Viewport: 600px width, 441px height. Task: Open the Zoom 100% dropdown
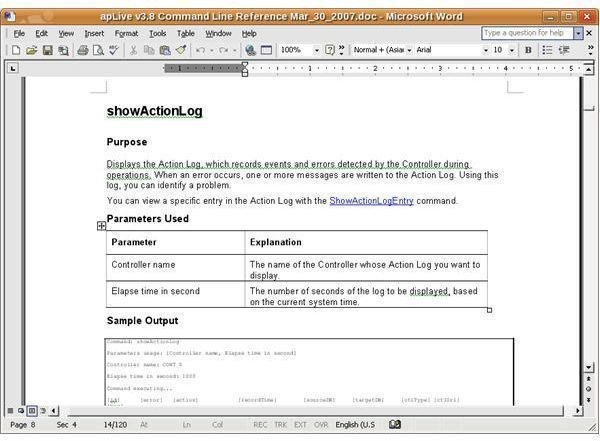[316, 50]
